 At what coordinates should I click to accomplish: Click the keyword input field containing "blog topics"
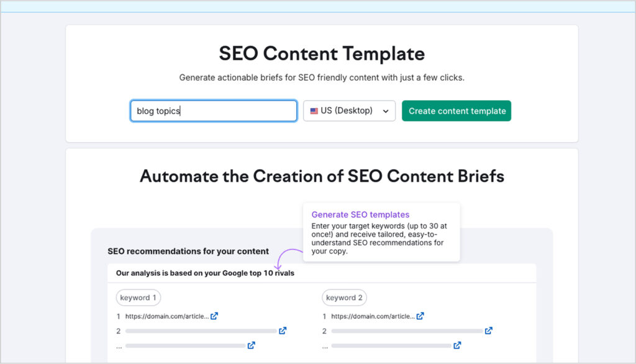tap(213, 111)
